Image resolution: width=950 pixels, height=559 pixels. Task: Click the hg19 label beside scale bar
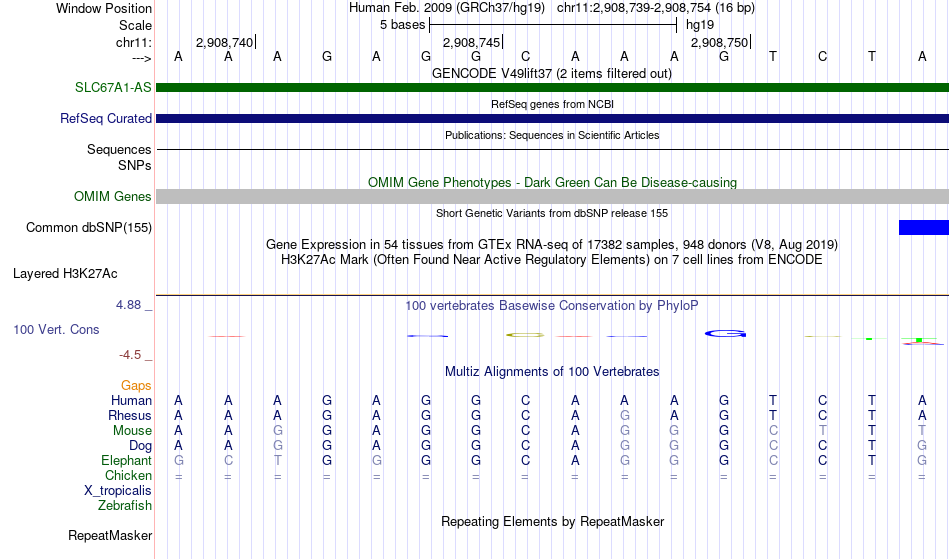700,25
